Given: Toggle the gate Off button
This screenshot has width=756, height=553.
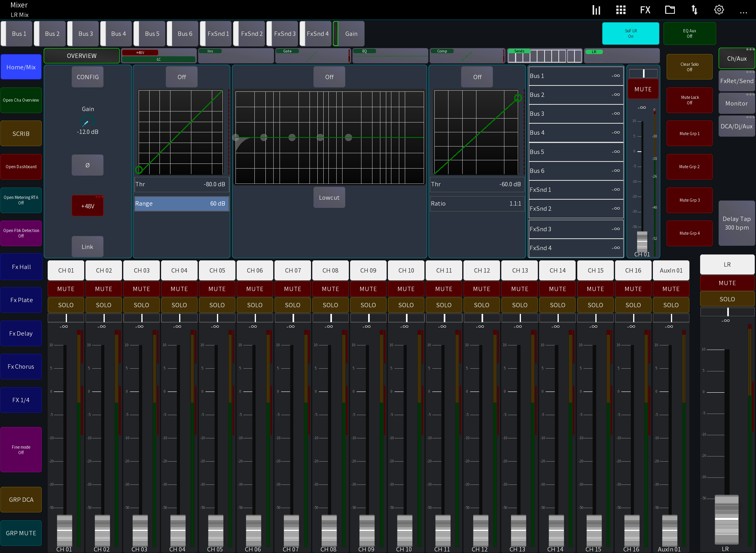Looking at the screenshot, I should [182, 77].
